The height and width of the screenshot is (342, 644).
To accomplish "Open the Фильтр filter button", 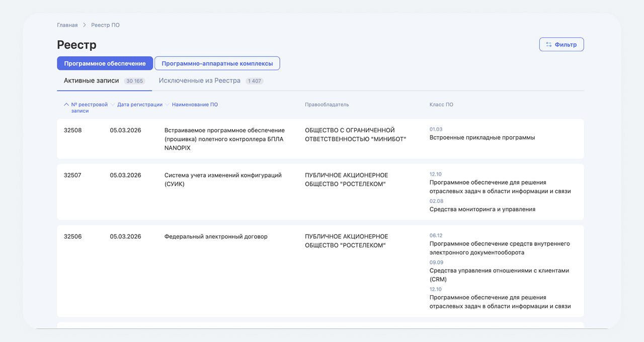I will 561,44.
